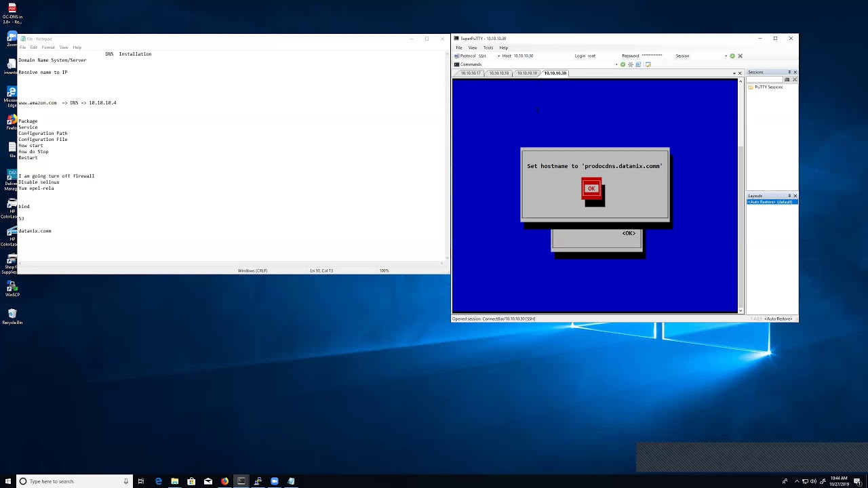Screen dimensions: 868x488
Task: Open the View menu in Notepad
Action: [64, 47]
